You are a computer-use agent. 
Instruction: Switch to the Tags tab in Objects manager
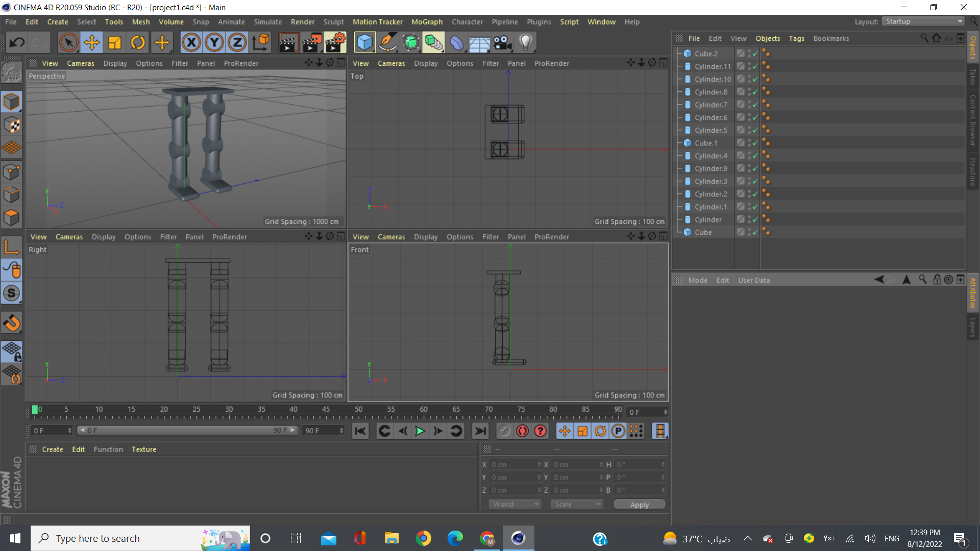click(x=796, y=38)
